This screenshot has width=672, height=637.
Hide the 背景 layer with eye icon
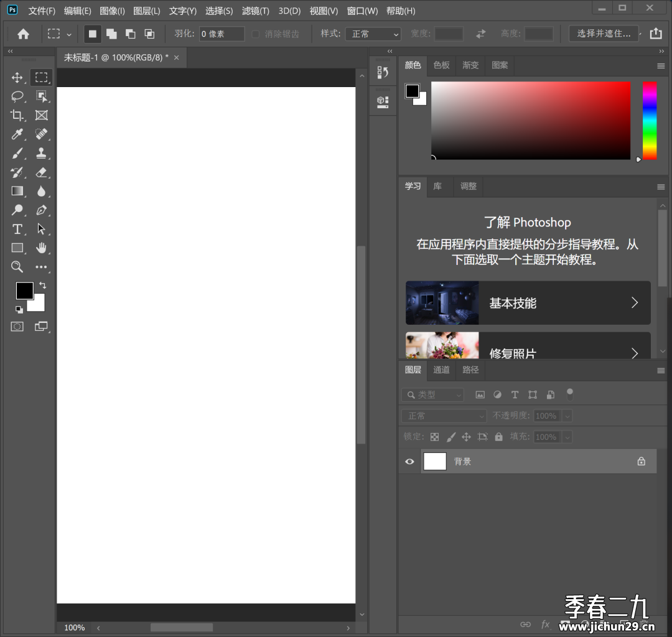coord(409,462)
